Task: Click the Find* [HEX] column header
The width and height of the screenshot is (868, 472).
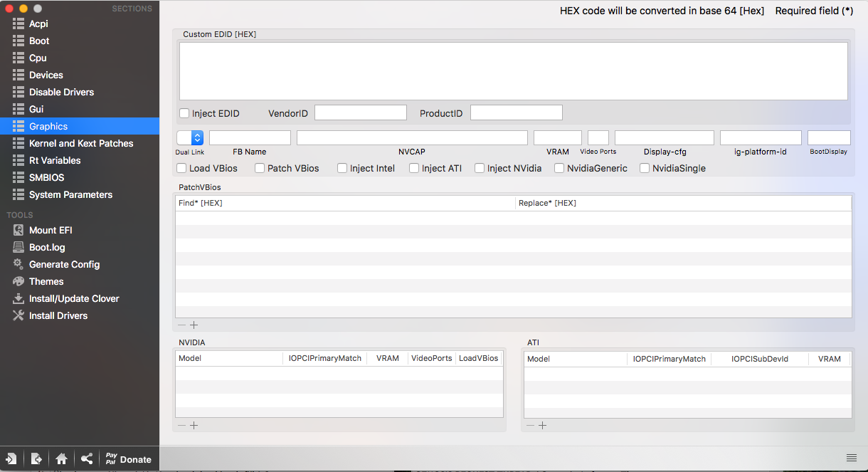Action: (345, 203)
